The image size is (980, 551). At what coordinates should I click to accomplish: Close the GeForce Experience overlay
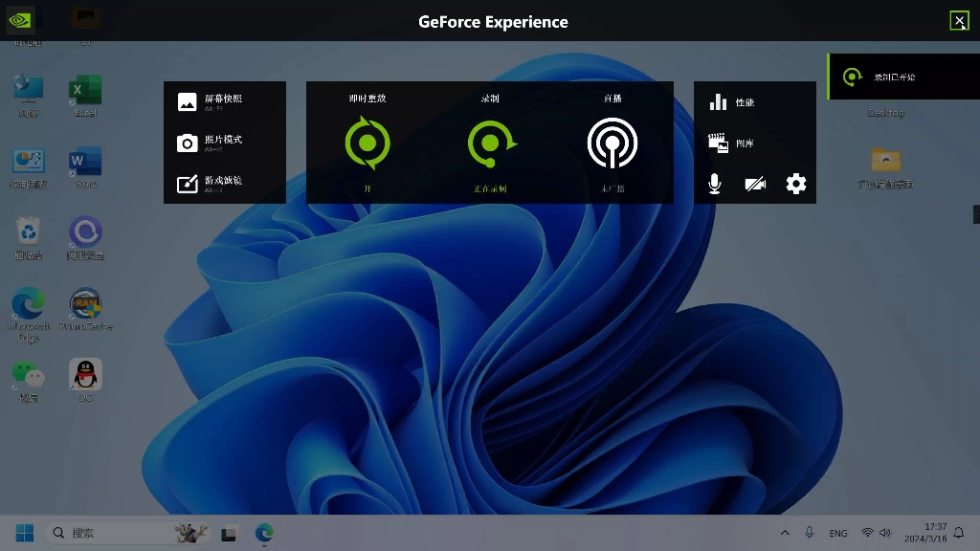[959, 21]
